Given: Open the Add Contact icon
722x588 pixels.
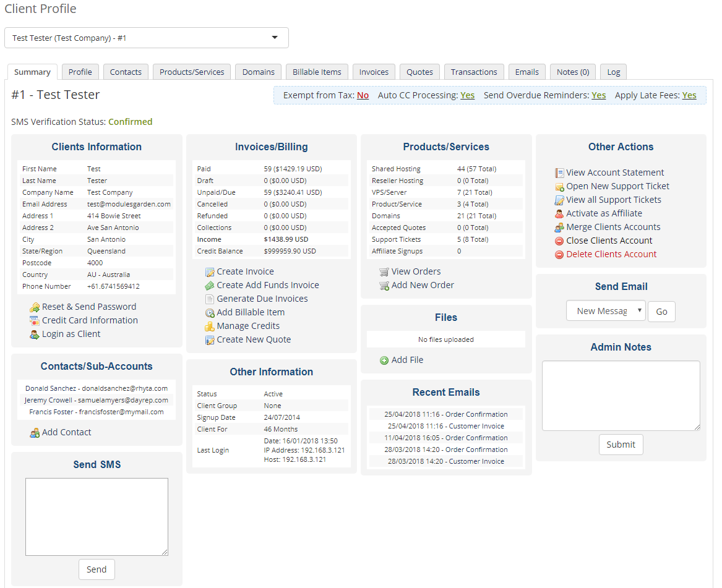Looking at the screenshot, I should 35,432.
